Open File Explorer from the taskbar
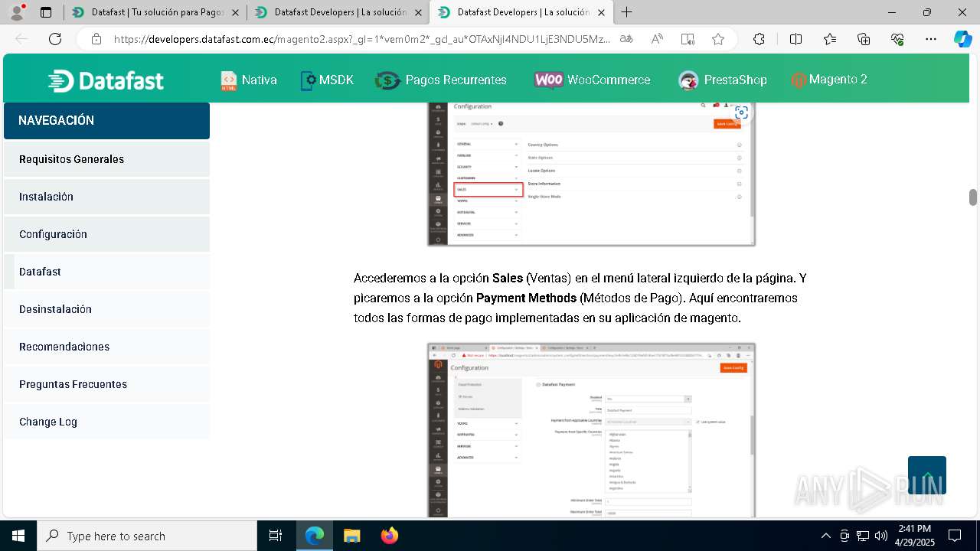The height and width of the screenshot is (551, 980). [351, 536]
